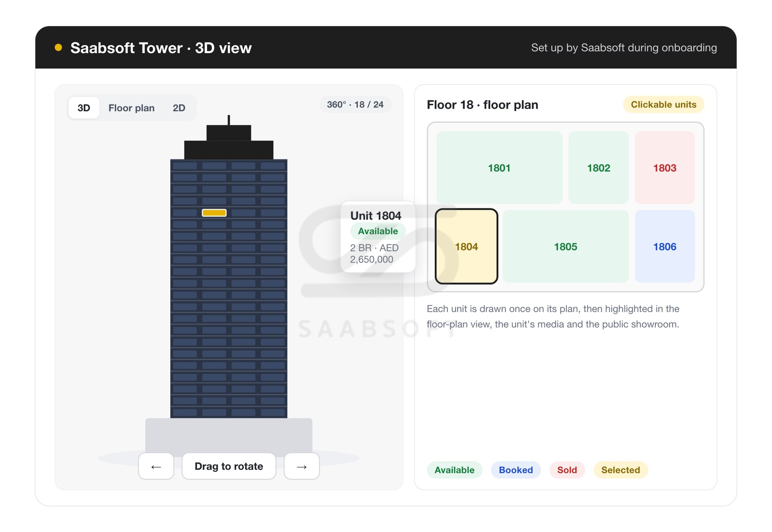Screen dimensions: 772x532
Task: Click the Selected legend chip
Action: (x=620, y=470)
